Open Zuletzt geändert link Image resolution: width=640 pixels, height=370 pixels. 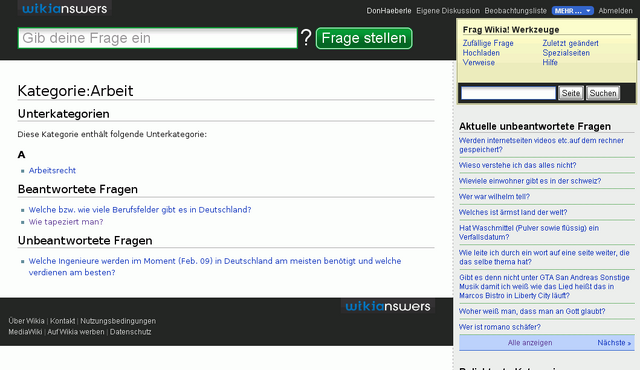[570, 43]
